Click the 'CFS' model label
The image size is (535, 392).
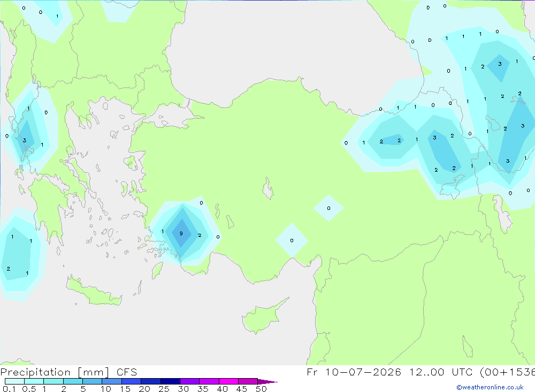pyautogui.click(x=127, y=372)
